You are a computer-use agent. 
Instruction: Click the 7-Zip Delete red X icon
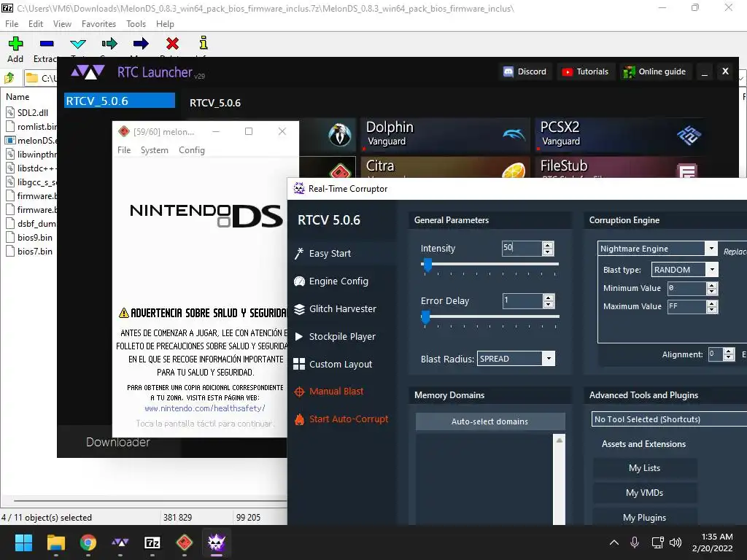tap(172, 44)
